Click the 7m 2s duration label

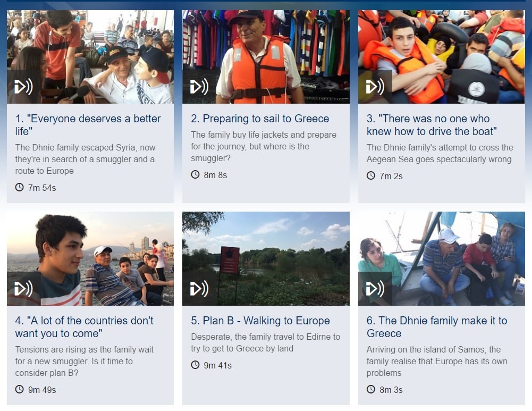point(391,176)
